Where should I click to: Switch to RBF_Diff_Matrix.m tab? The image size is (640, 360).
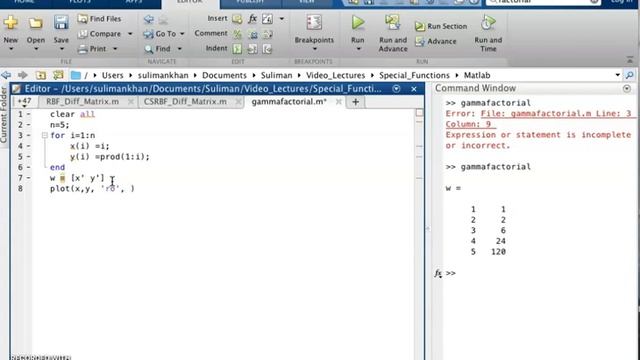pyautogui.click(x=82, y=102)
